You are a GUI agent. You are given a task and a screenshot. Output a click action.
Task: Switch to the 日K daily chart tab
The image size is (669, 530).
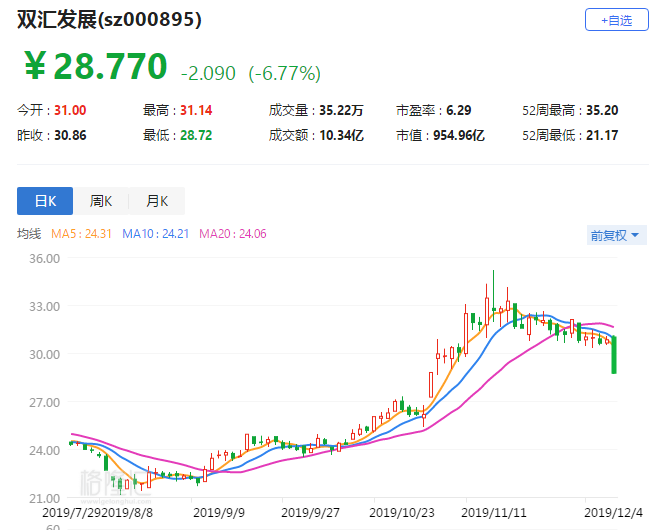[45, 201]
